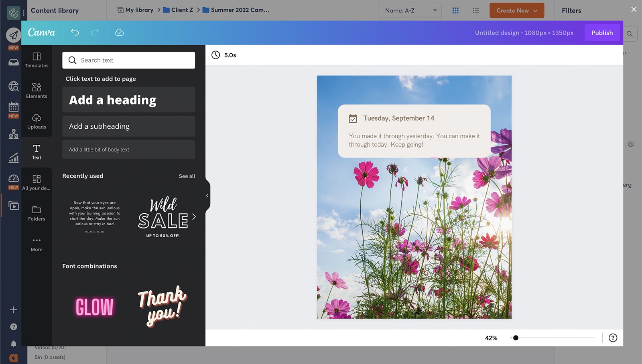Open the Canva help question mark
This screenshot has height=364, width=642.
pyautogui.click(x=613, y=338)
